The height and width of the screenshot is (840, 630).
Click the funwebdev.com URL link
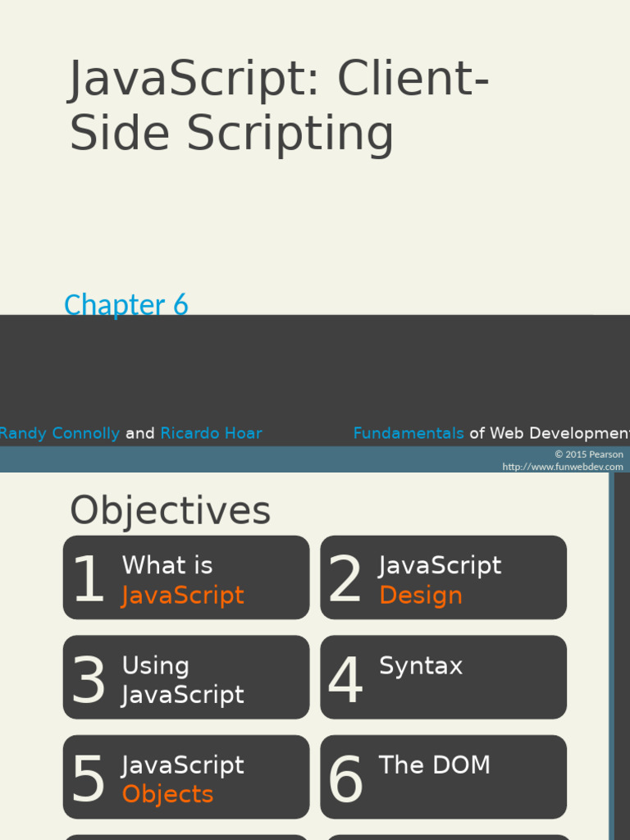[x=563, y=467]
